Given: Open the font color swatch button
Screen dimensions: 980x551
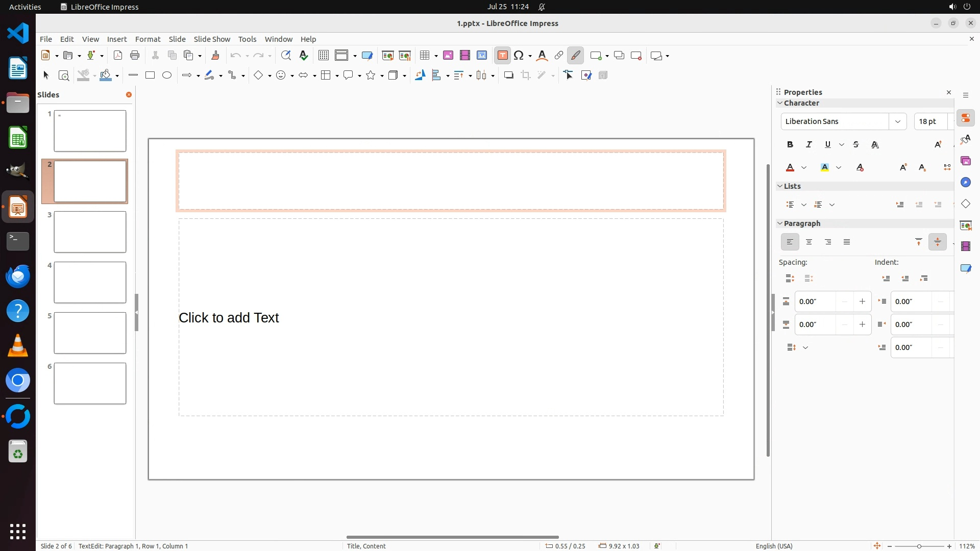Looking at the screenshot, I should 791,168.
